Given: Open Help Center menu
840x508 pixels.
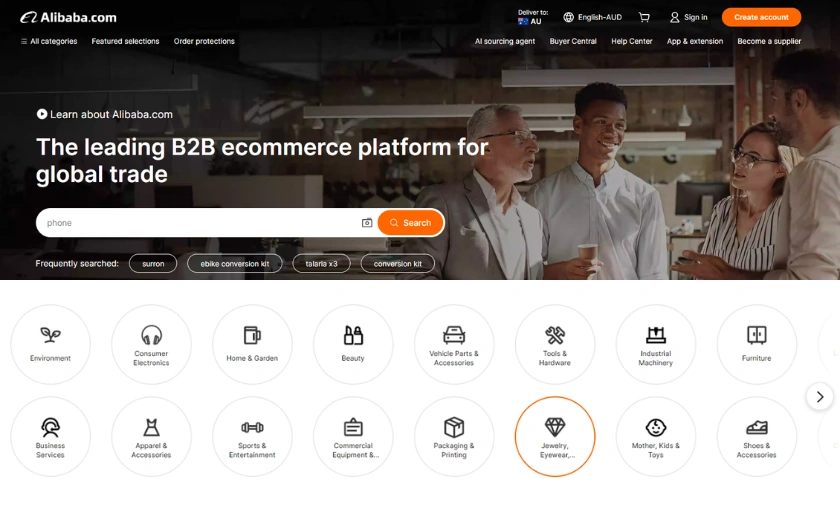Looking at the screenshot, I should pos(632,41).
